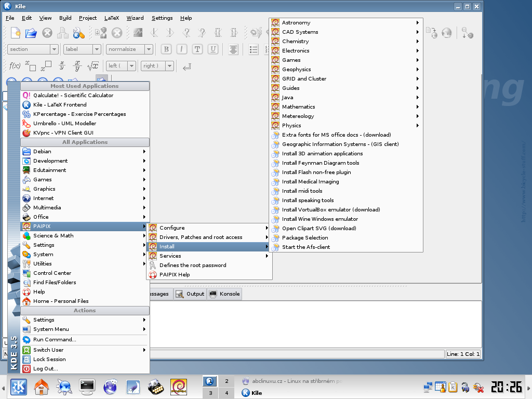Open the Wizard menu

point(135,18)
